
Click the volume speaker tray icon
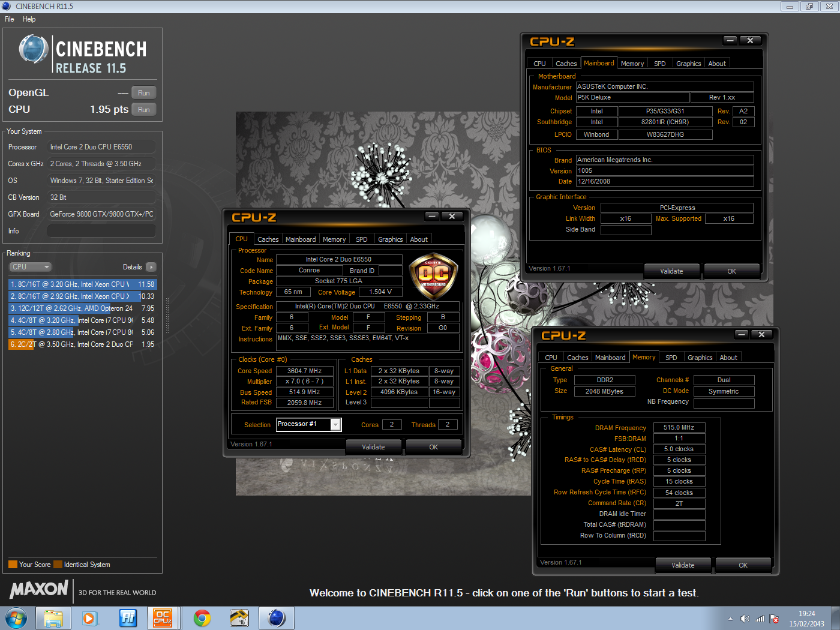coord(745,619)
